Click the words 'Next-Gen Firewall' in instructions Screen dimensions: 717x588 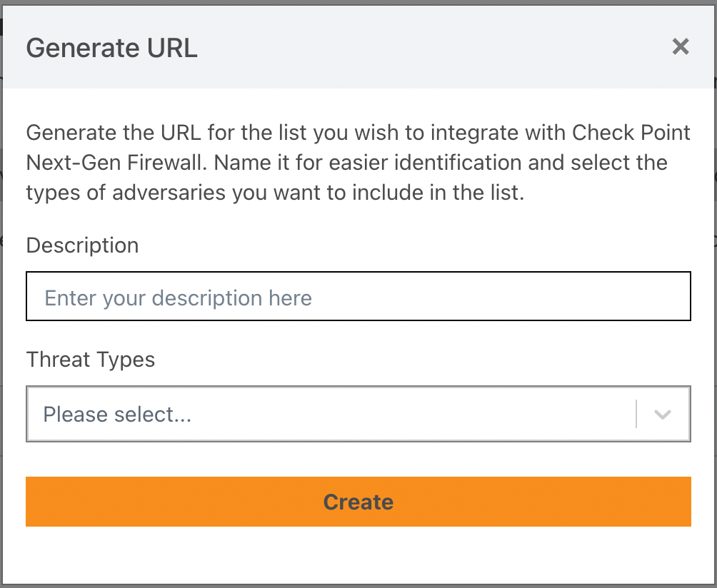pyautogui.click(x=117, y=163)
